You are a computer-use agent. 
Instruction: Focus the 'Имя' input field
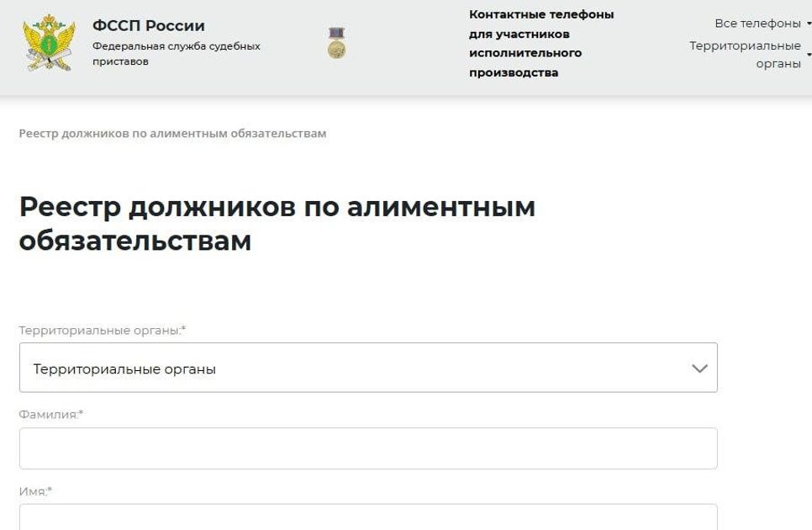click(x=368, y=517)
